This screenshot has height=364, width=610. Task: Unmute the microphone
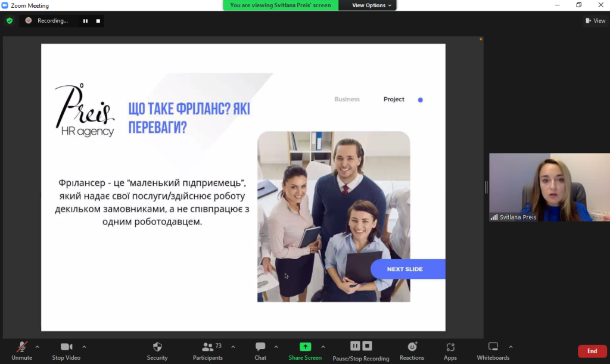[x=21, y=351]
